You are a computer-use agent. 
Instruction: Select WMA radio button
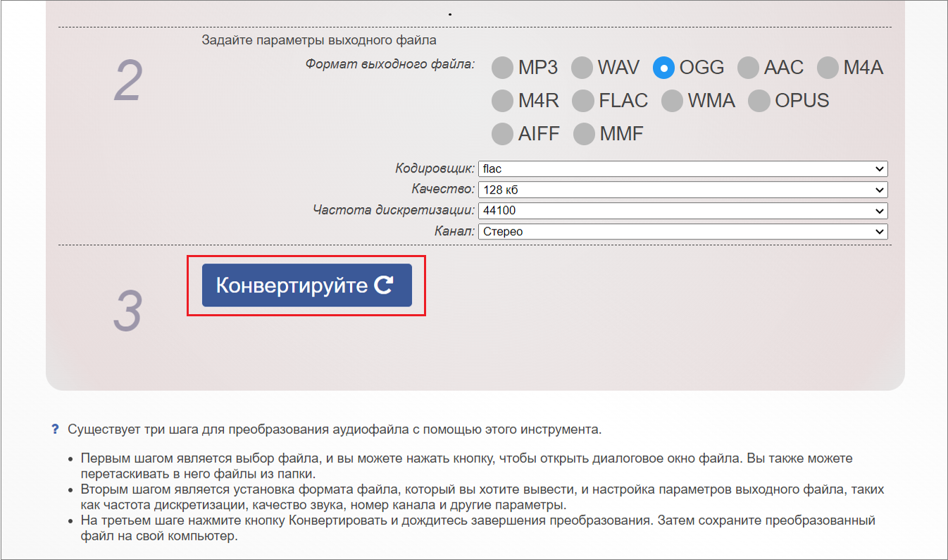click(673, 101)
